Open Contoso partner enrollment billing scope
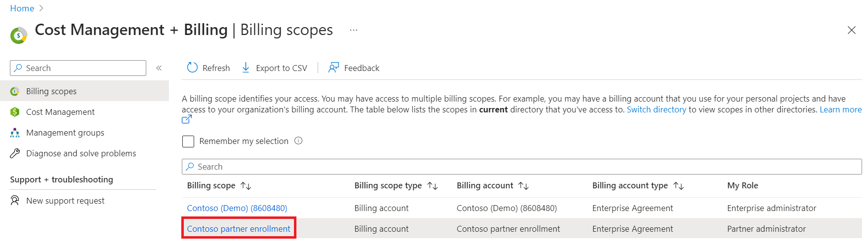This screenshot has width=868, height=248. tap(239, 229)
